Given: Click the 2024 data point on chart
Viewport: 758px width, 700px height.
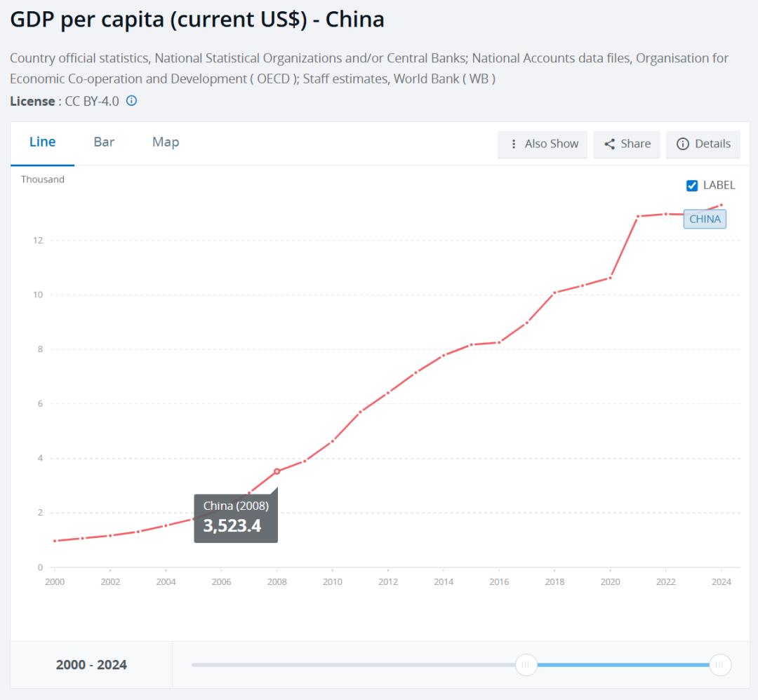Looking at the screenshot, I should pyautogui.click(x=721, y=205).
